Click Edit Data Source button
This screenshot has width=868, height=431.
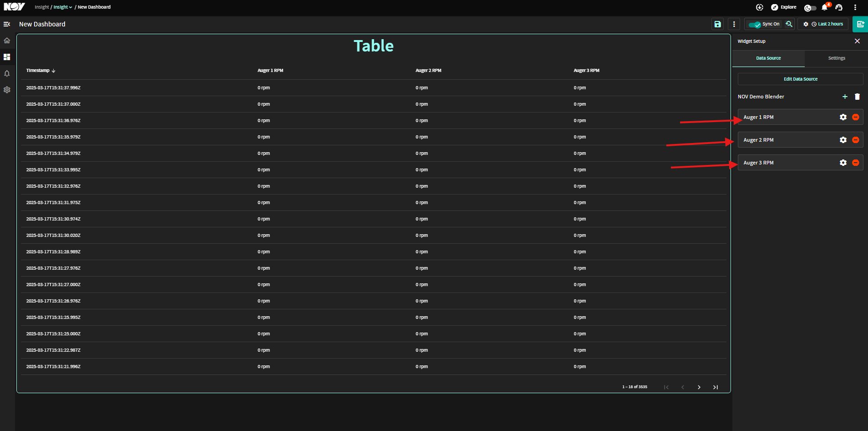coord(801,79)
